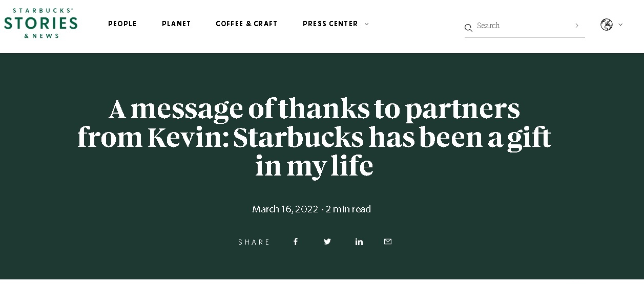Share the article on Twitter

tap(327, 242)
